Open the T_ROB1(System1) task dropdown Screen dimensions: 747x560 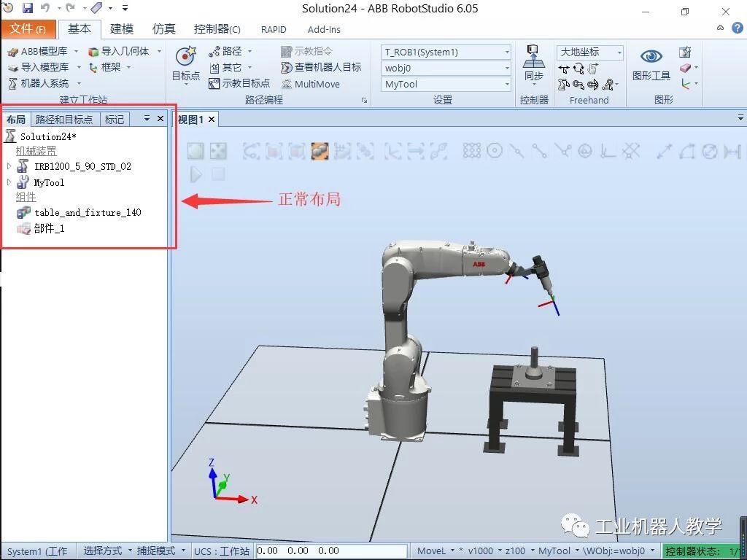pos(507,52)
